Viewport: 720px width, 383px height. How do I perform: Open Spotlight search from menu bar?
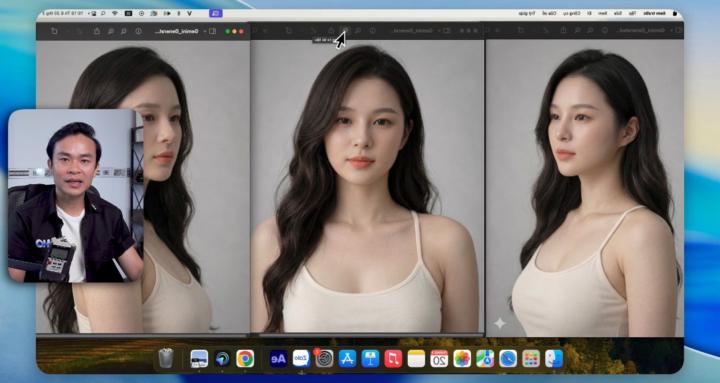click(x=103, y=13)
